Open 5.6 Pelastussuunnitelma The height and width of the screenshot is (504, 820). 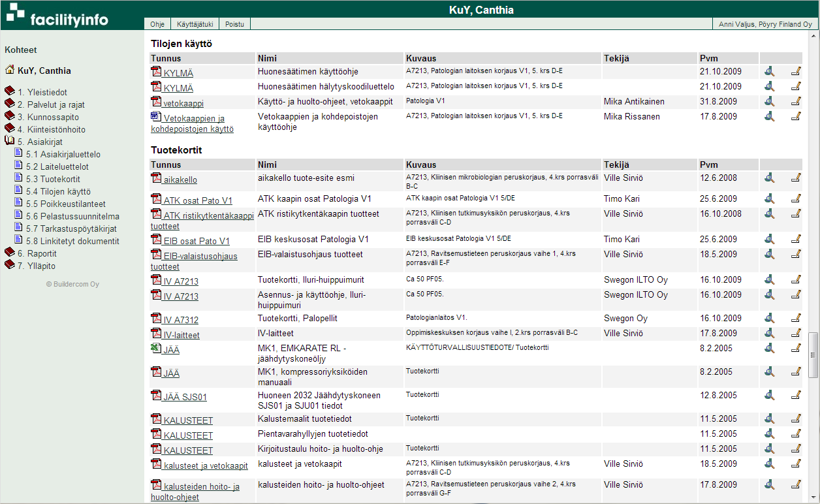(72, 216)
